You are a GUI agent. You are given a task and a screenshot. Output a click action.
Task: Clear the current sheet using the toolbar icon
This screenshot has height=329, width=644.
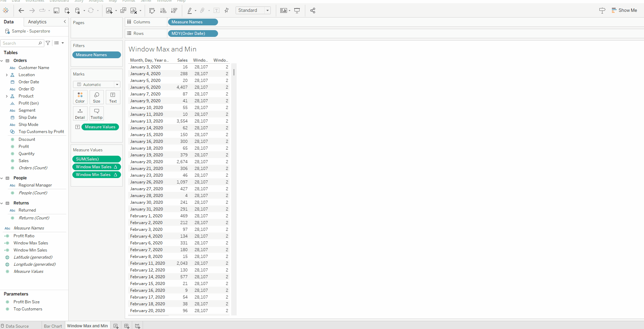point(133,10)
